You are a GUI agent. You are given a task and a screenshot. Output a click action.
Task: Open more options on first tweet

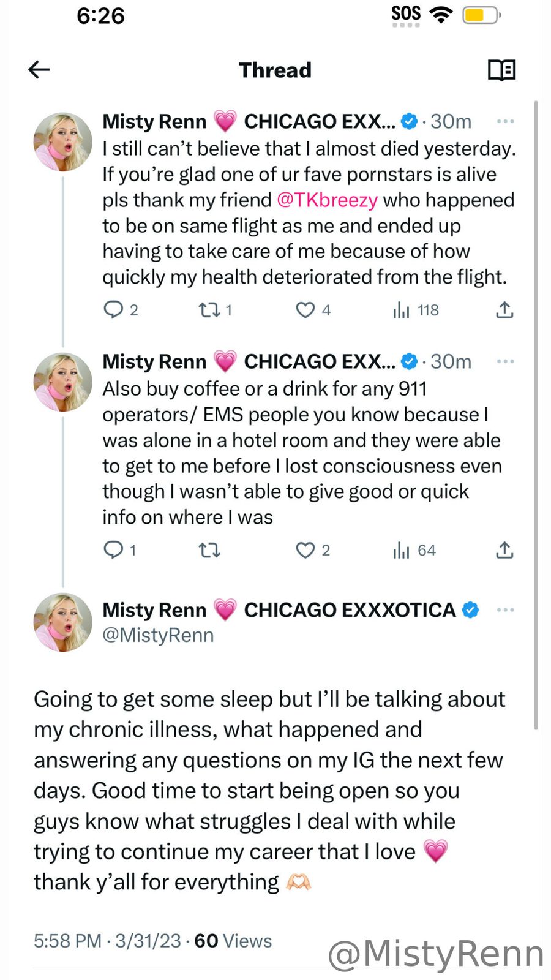(505, 121)
